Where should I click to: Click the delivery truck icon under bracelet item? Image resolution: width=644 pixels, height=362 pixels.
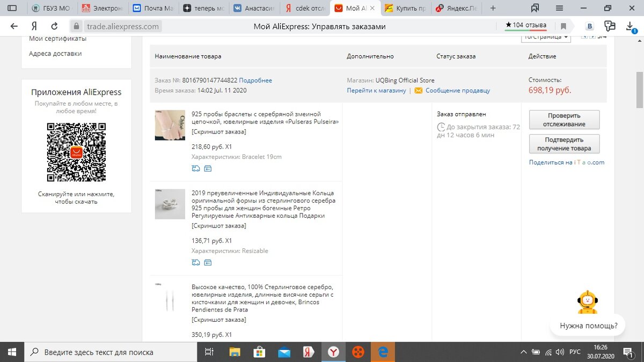point(195,168)
